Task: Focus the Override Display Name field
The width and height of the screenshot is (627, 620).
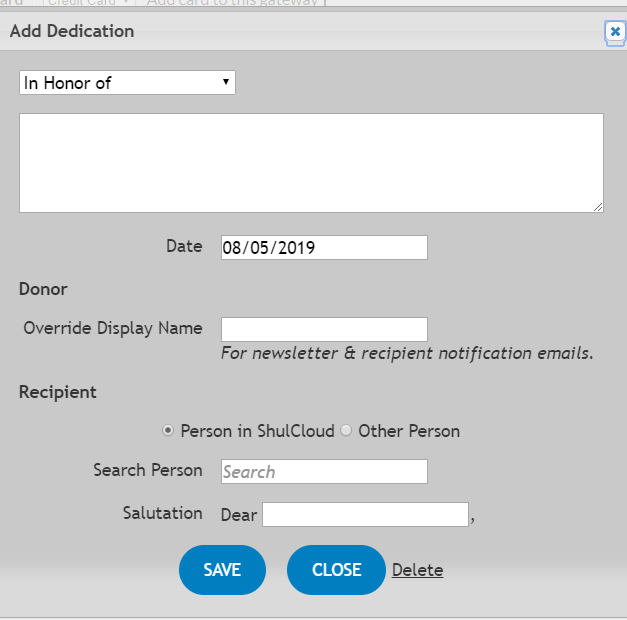Action: click(x=324, y=329)
